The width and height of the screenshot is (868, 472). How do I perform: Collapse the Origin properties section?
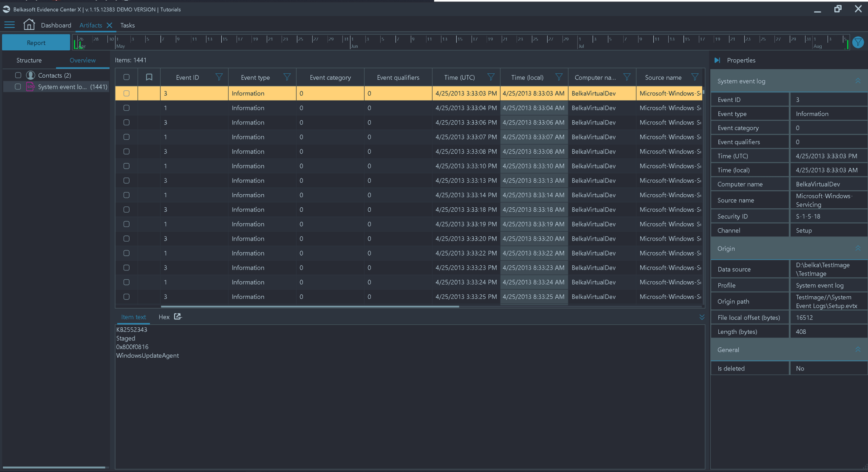[858, 248]
